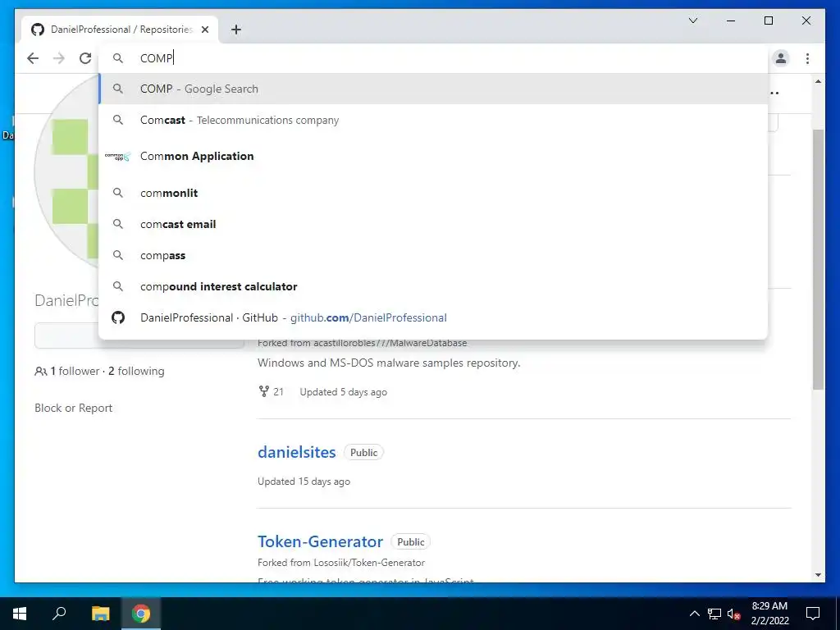Screen dimensions: 840x630
Task: Open the tab search chevron
Action: point(693,21)
